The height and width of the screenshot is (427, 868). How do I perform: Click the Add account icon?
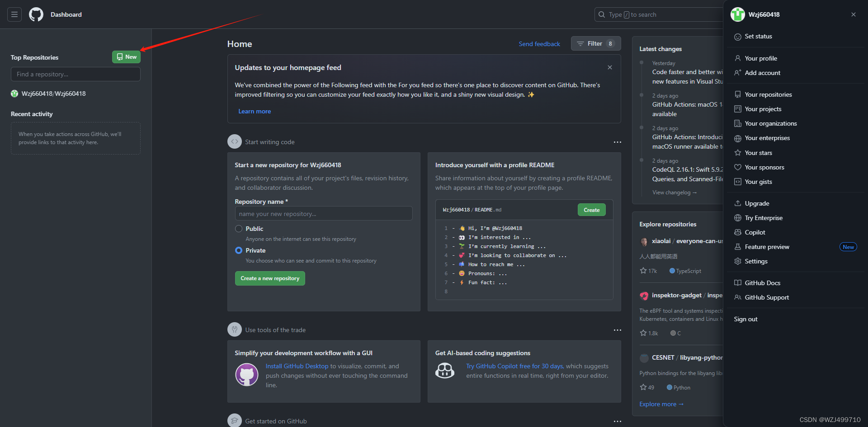tap(738, 73)
